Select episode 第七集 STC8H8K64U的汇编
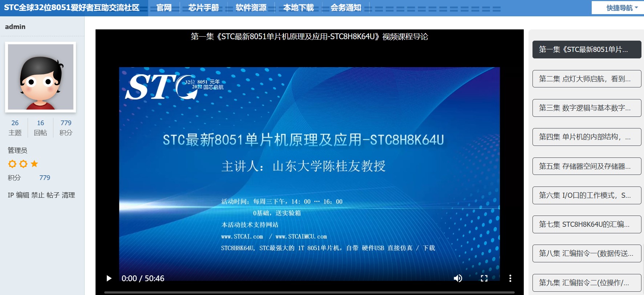Image resolution: width=644 pixels, height=295 pixels. (587, 224)
